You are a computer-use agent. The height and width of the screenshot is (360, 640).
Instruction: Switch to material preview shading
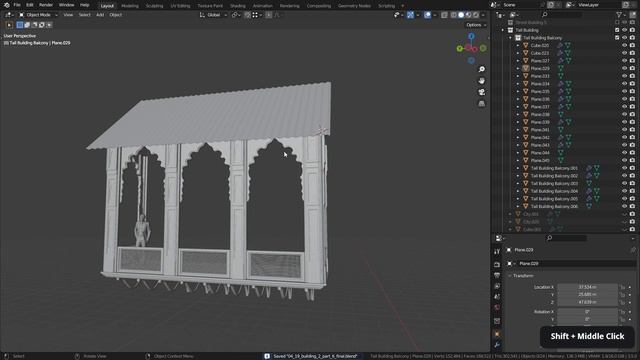point(468,15)
